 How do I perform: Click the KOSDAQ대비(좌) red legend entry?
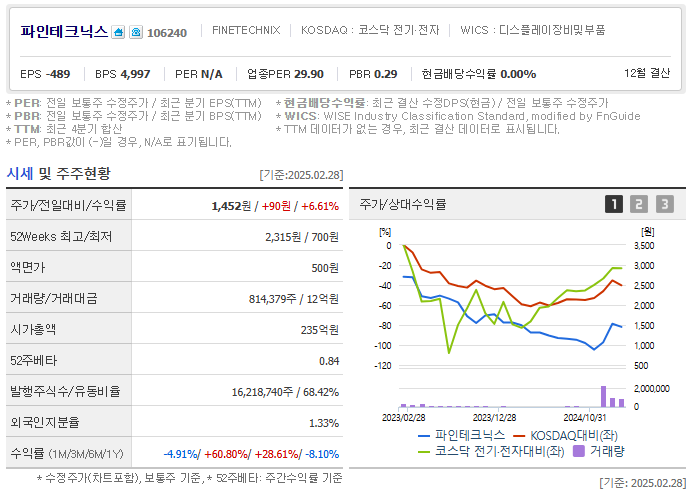[566, 436]
